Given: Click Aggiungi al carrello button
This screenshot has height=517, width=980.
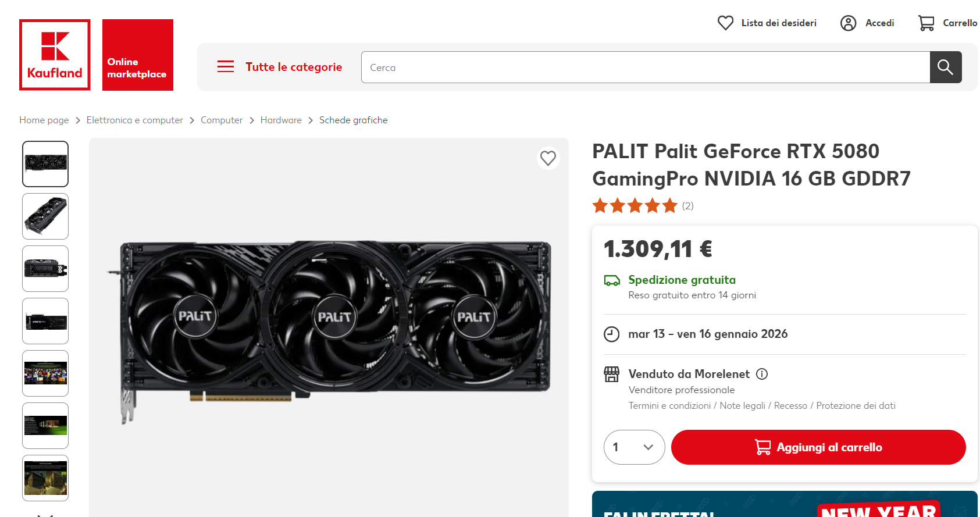Looking at the screenshot, I should 818,447.
